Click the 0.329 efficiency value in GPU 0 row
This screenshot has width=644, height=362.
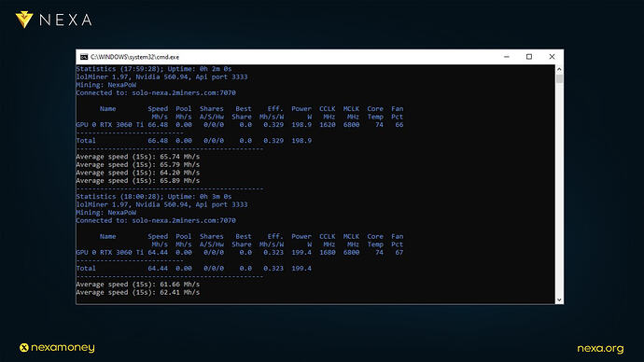[273, 125]
